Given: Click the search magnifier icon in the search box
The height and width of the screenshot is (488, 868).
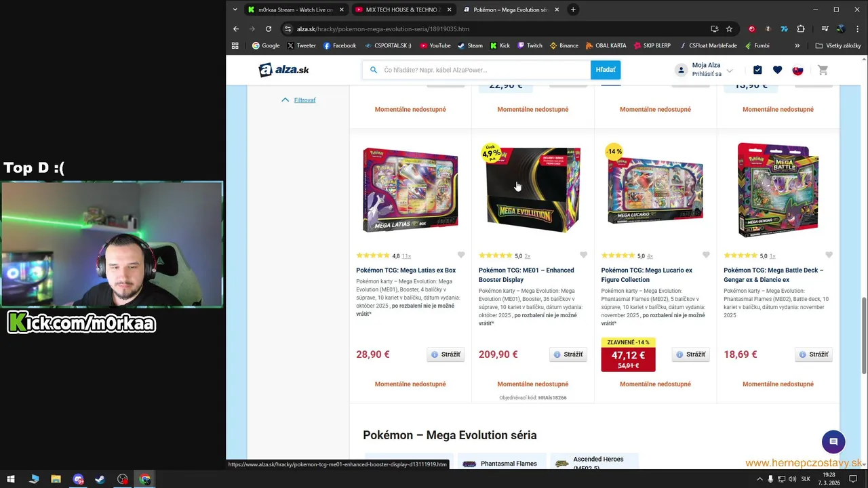Looking at the screenshot, I should click(373, 70).
